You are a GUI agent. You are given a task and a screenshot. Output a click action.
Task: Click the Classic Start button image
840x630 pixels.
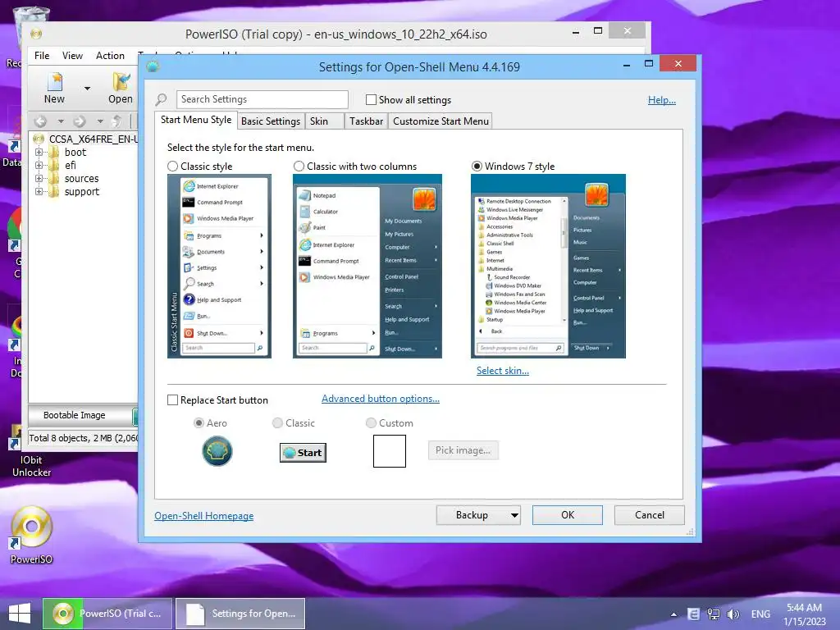click(303, 453)
